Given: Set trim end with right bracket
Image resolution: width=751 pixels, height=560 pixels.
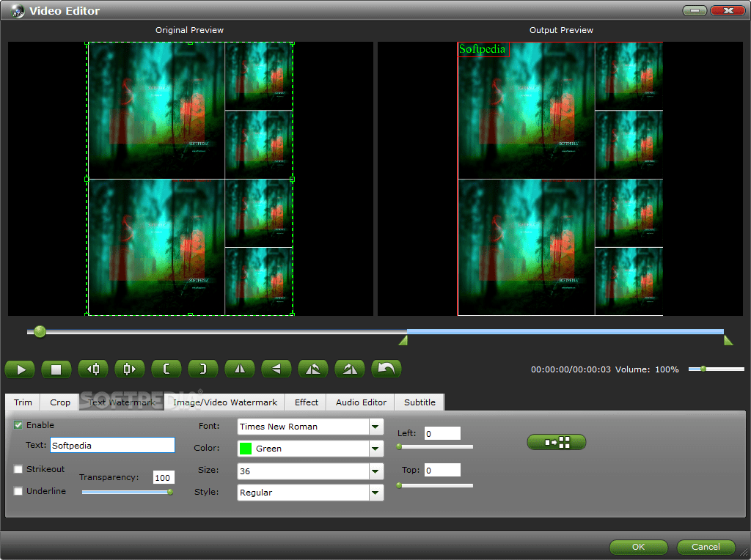Looking at the screenshot, I should coord(203,369).
